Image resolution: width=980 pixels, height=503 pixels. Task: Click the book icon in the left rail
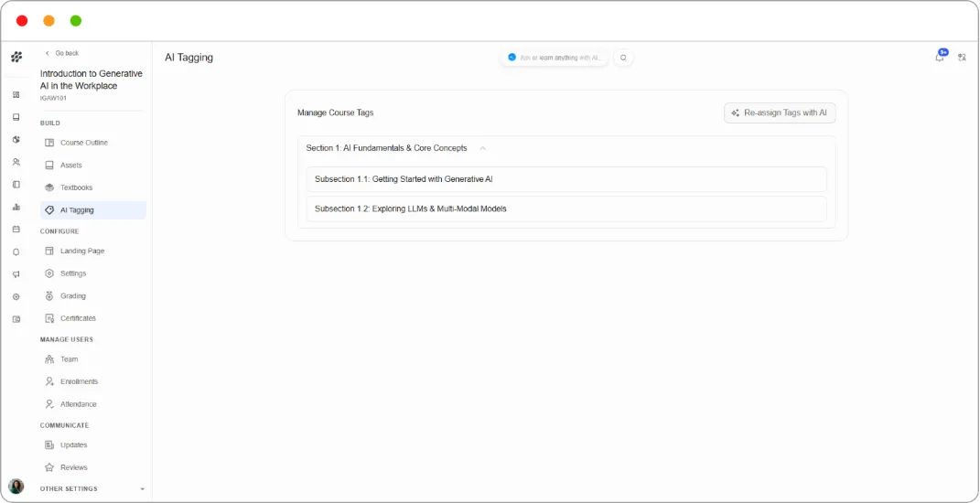[16, 117]
